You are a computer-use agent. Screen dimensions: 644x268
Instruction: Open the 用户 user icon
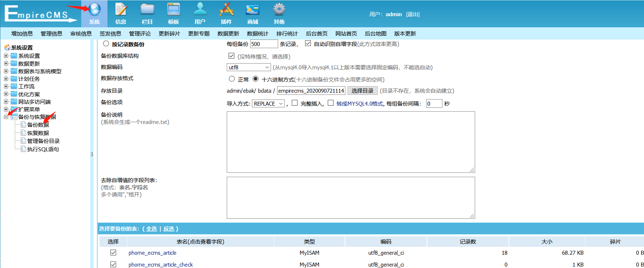pos(200,10)
